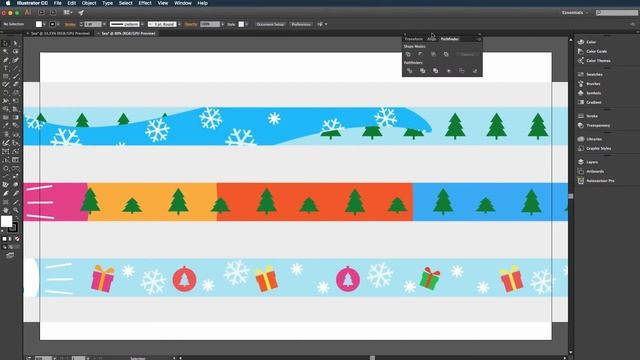The height and width of the screenshot is (360, 640).
Task: Click Minus Front shape mode icon
Action: tap(420, 54)
